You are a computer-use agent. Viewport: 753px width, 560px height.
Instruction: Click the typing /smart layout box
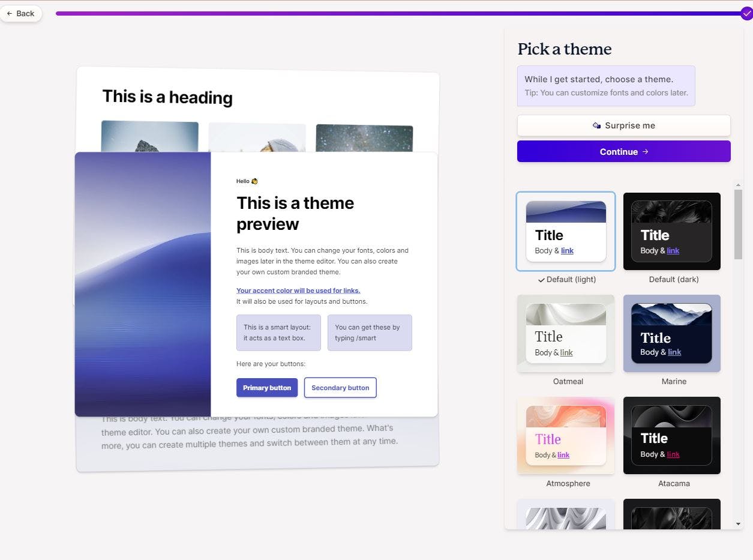pos(370,333)
